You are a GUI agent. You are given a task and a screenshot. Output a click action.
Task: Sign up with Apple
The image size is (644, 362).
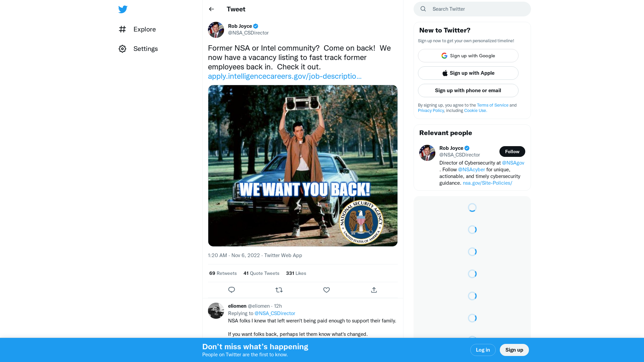(x=468, y=73)
